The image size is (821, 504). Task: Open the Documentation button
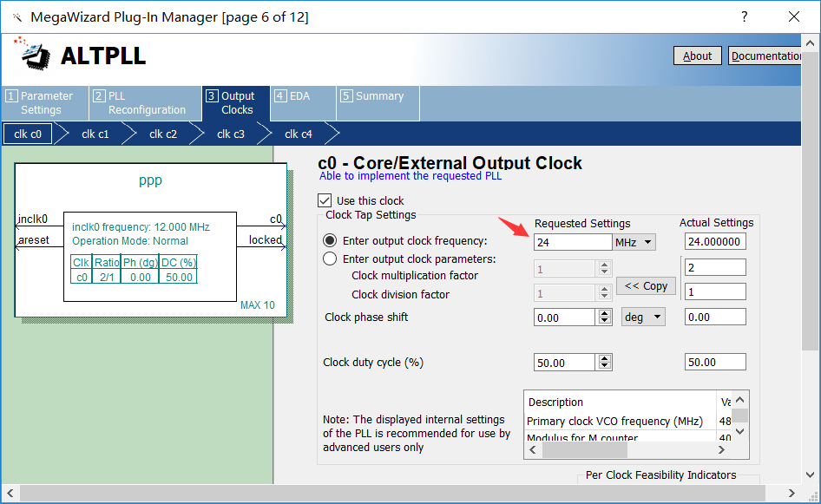coord(765,56)
